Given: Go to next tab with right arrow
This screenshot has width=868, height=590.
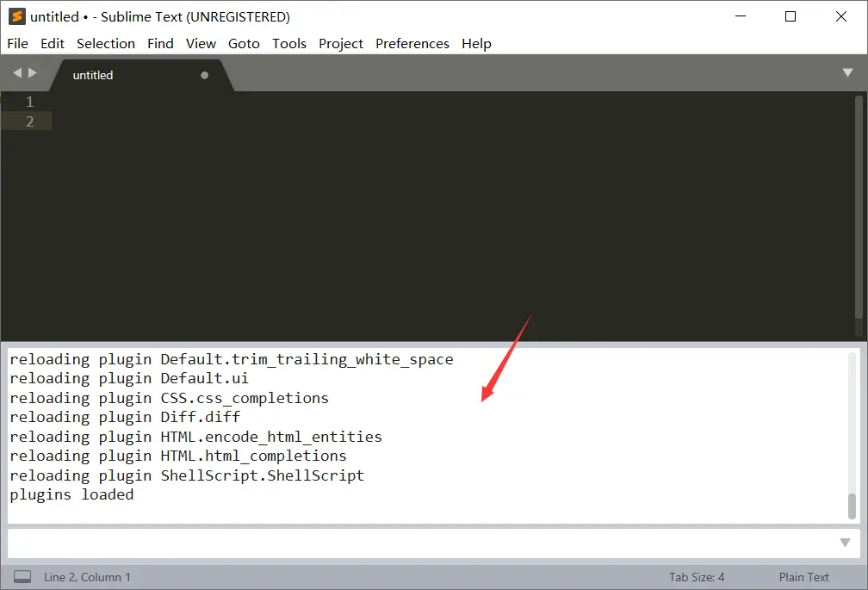Looking at the screenshot, I should click(33, 72).
